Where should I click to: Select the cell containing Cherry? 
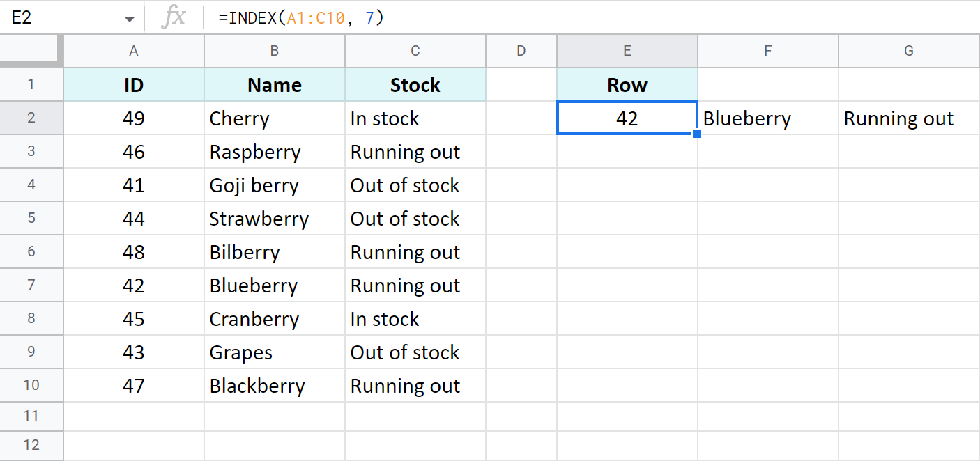274,118
